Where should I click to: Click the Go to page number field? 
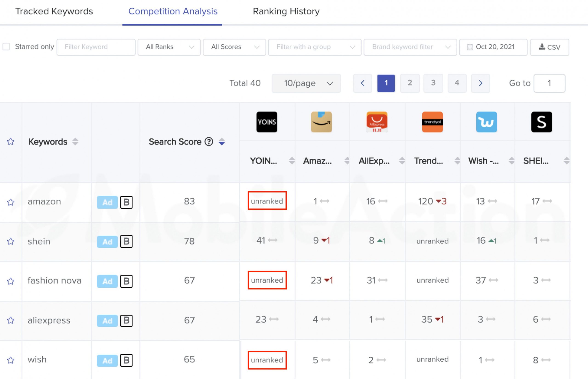[x=549, y=83]
